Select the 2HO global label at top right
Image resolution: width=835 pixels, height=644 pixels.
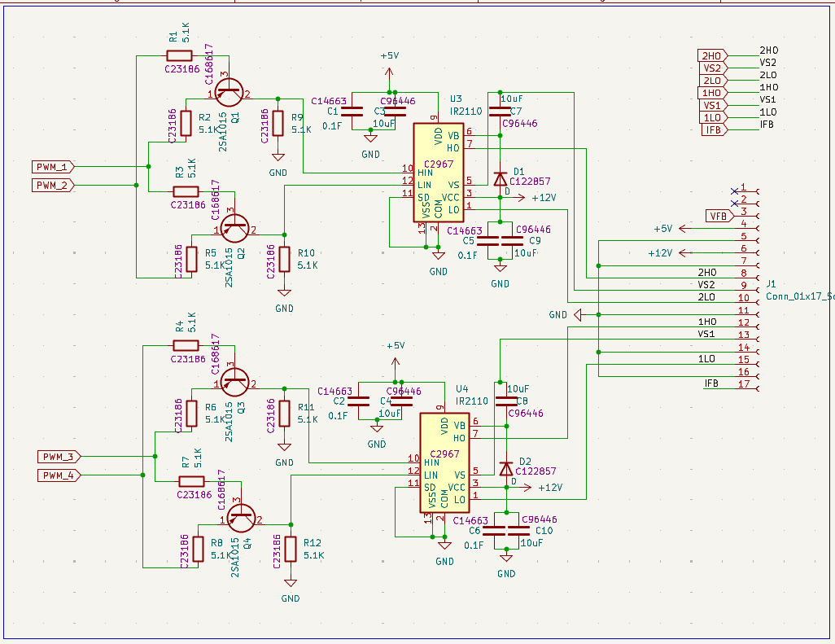click(x=711, y=55)
